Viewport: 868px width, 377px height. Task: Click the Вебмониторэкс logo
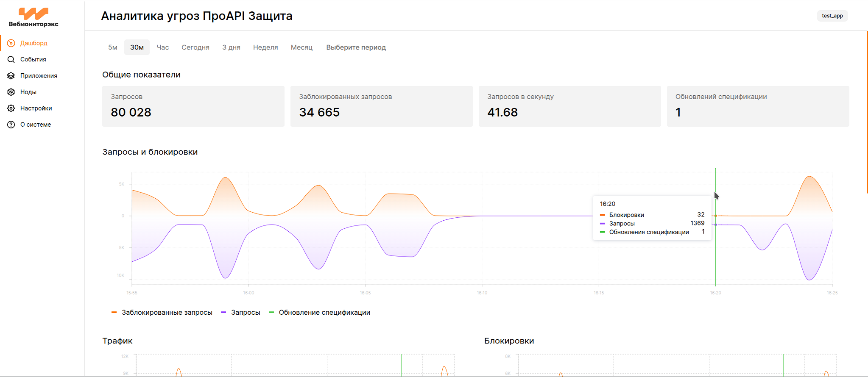point(33,17)
